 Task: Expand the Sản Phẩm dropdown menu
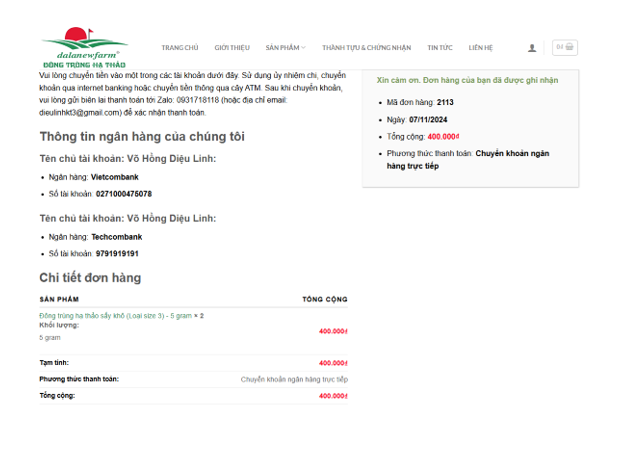[x=285, y=48]
